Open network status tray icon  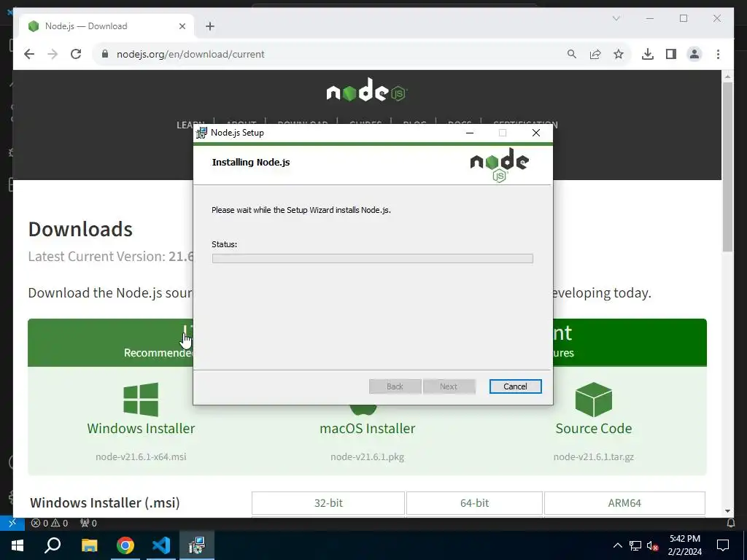(635, 545)
